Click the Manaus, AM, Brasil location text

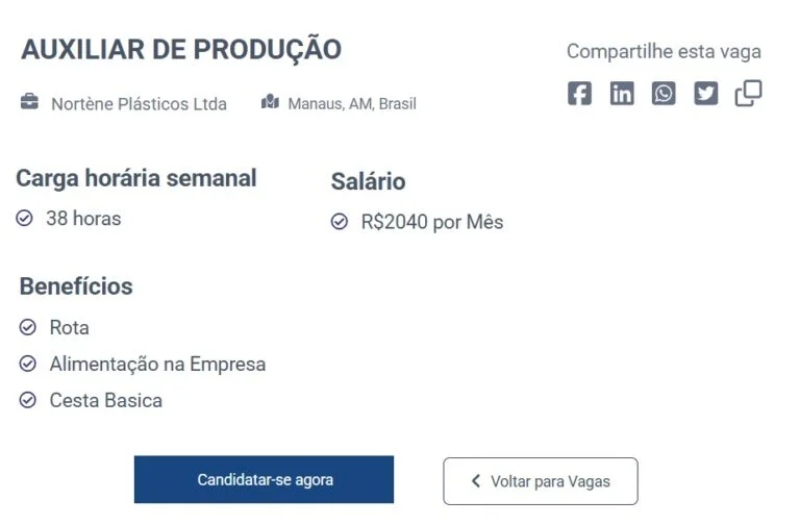click(x=352, y=104)
